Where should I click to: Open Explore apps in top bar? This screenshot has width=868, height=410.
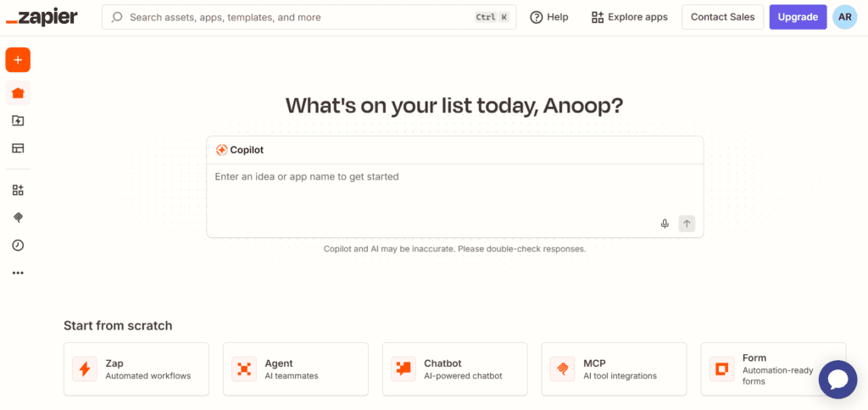(629, 17)
